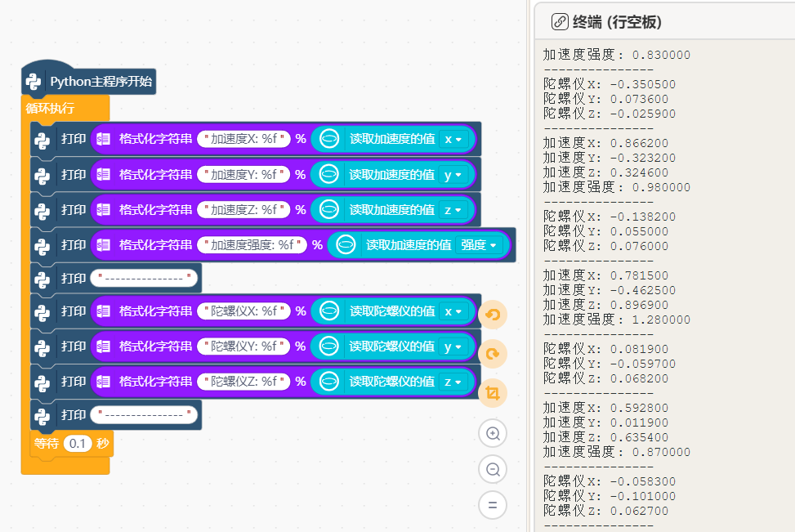Click sensor icon in 读取加速度的值 z block

(x=329, y=209)
